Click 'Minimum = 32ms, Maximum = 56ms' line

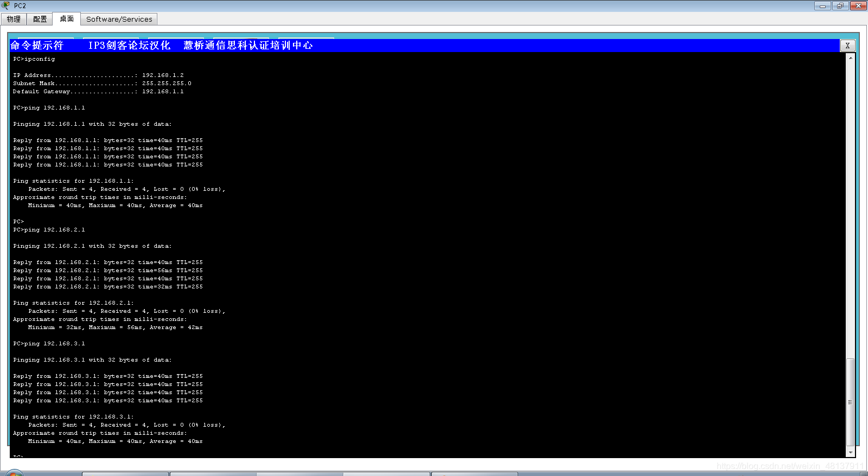coord(115,327)
